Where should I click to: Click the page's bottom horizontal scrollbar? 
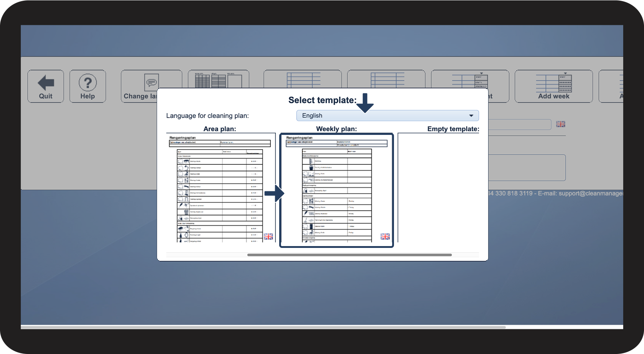pos(263,327)
